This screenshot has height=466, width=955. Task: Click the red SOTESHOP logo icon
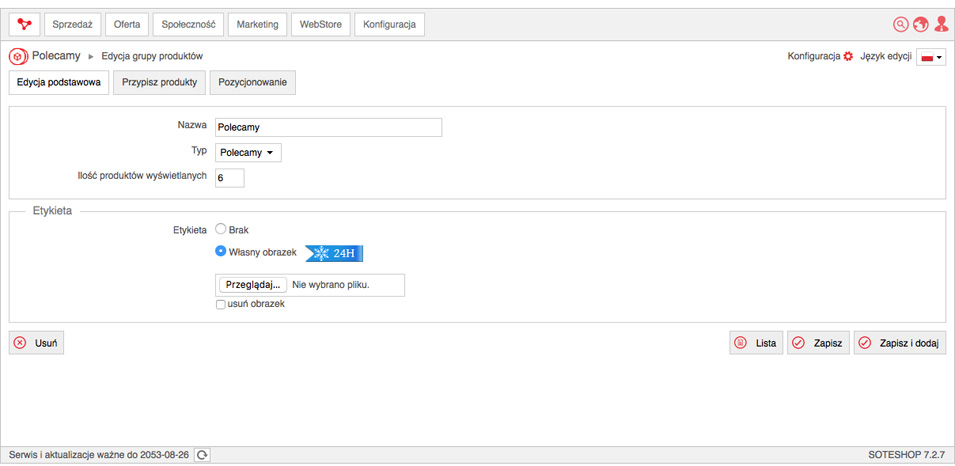coord(24,24)
